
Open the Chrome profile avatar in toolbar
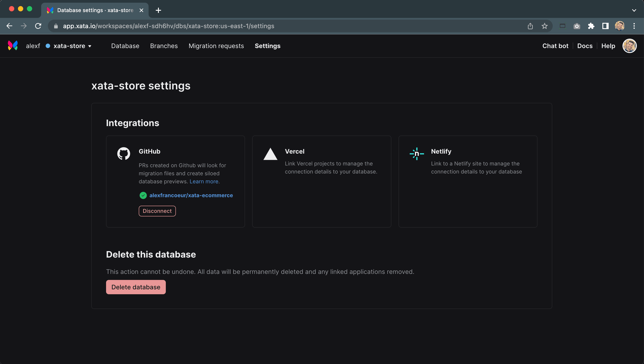[620, 26]
